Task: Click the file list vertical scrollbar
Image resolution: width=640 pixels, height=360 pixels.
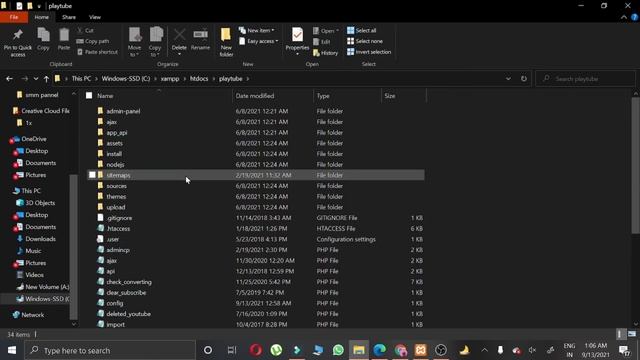Action: (x=636, y=166)
